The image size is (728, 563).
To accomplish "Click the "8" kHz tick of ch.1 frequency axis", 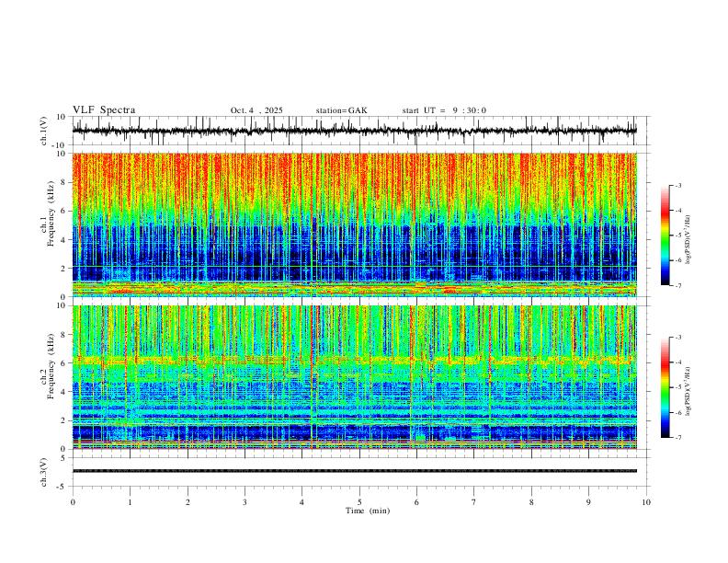I will 63,182.
